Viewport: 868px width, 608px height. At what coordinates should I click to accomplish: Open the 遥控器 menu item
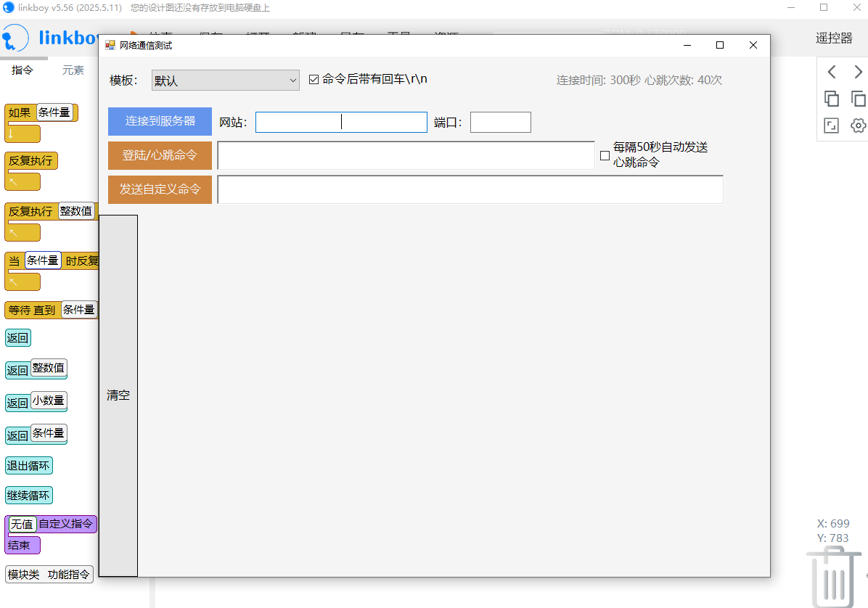(834, 38)
